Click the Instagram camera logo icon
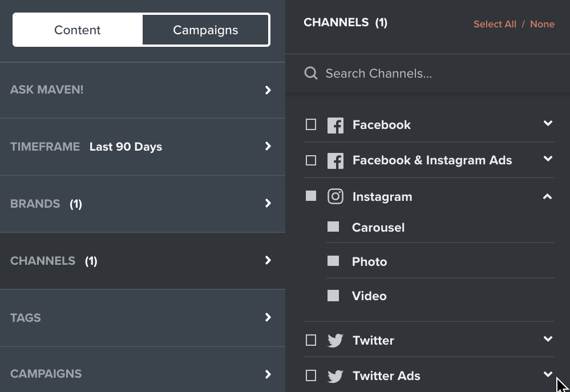570x392 pixels. pos(335,196)
